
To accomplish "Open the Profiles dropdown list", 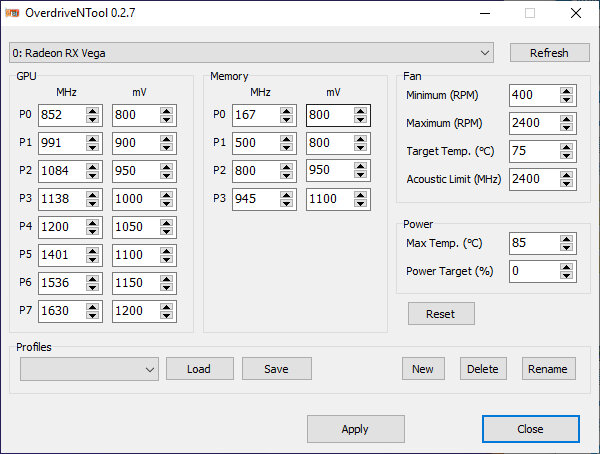I will pos(89,369).
